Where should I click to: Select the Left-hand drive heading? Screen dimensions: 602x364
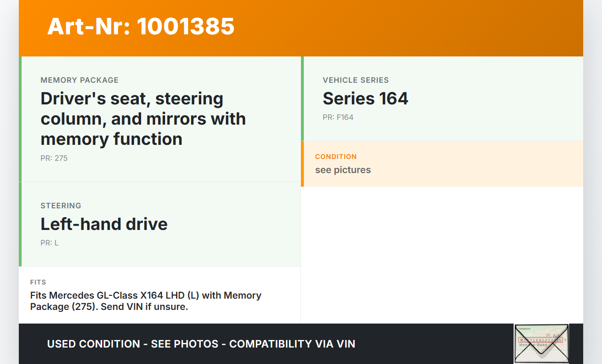[x=104, y=224]
